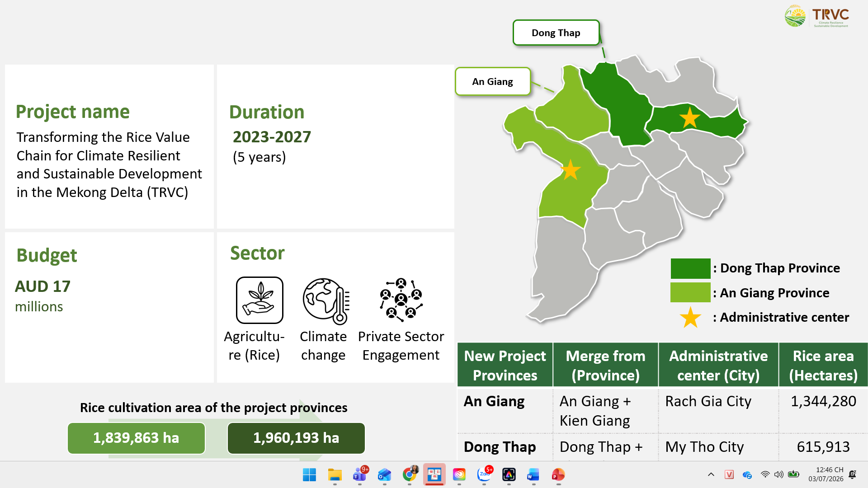868x488 pixels.
Task: Select the Agriculture plant-in-hand icon
Action: pyautogui.click(x=259, y=300)
